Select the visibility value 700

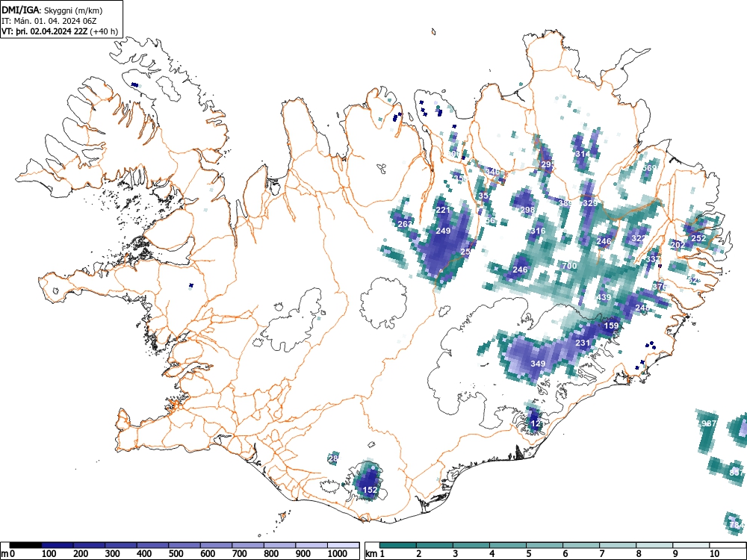click(x=569, y=266)
